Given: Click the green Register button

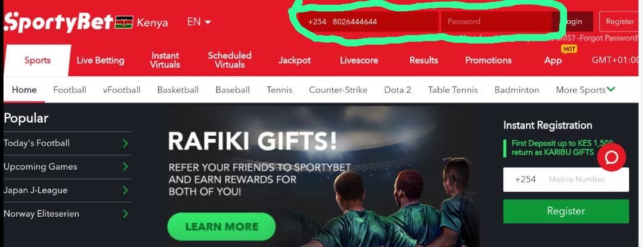Looking at the screenshot, I should [x=566, y=211].
